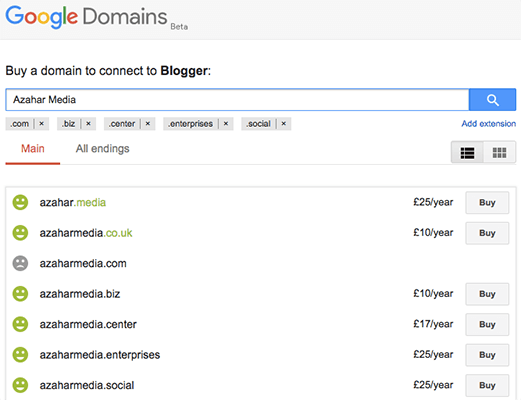Viewport: 521px width, 400px height.
Task: Buy azahar.media for £25/year
Action: click(487, 202)
